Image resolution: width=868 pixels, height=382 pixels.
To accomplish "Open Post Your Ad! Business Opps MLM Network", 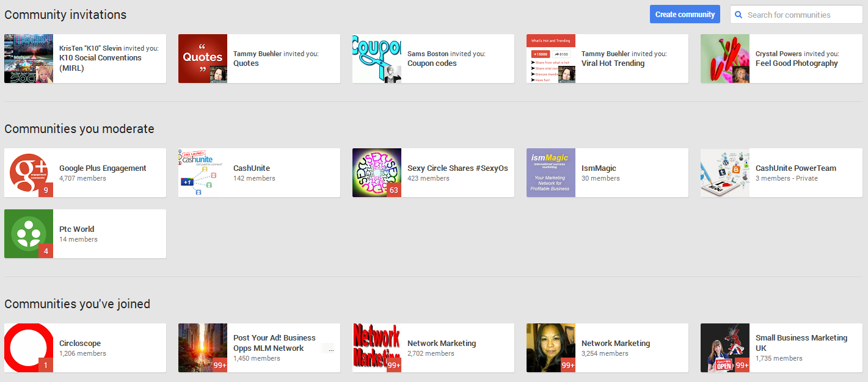I will coord(274,343).
